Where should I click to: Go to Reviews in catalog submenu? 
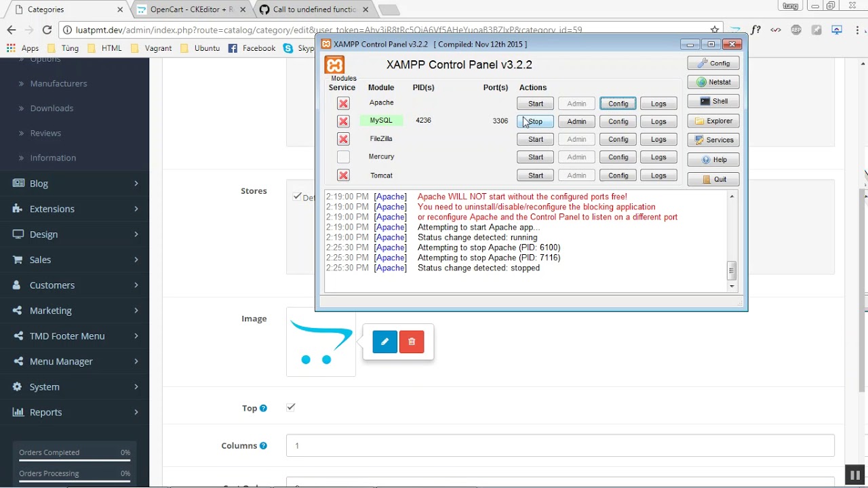coord(45,133)
